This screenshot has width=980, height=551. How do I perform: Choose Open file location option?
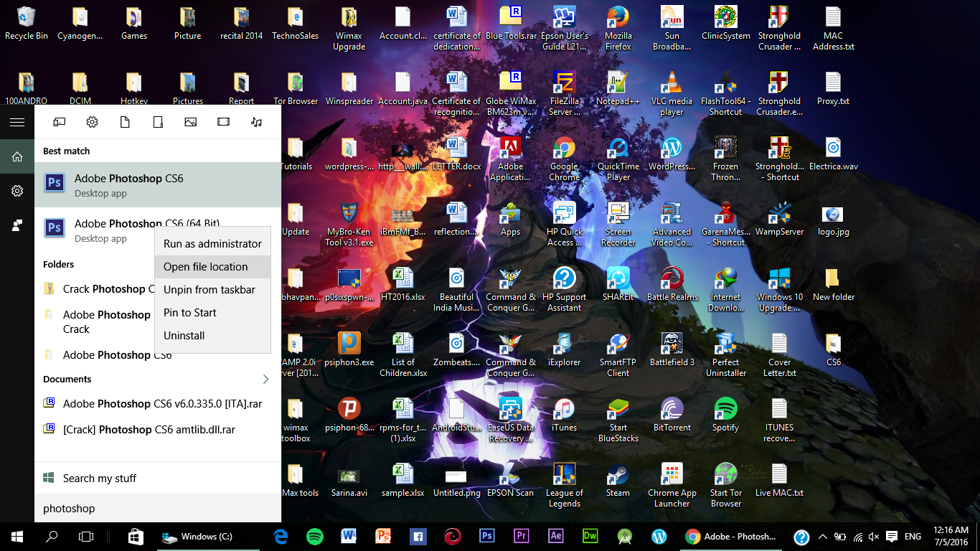pyautogui.click(x=212, y=267)
